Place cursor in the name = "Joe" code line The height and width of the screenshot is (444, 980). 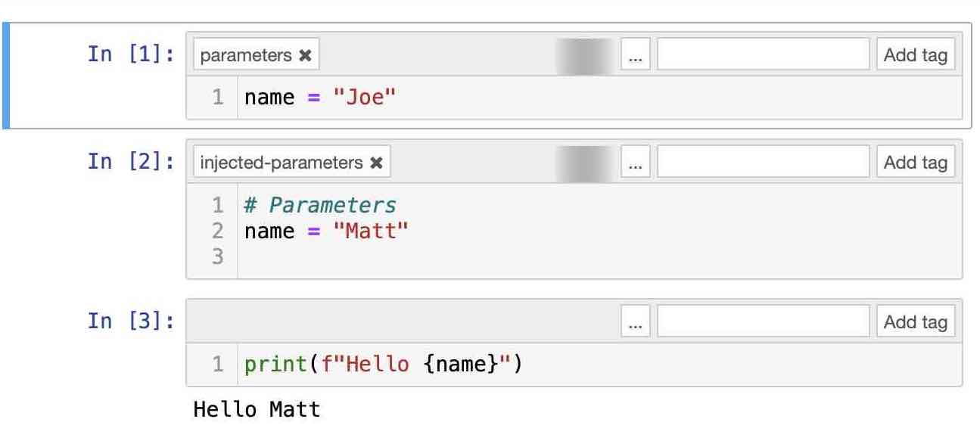320,98
